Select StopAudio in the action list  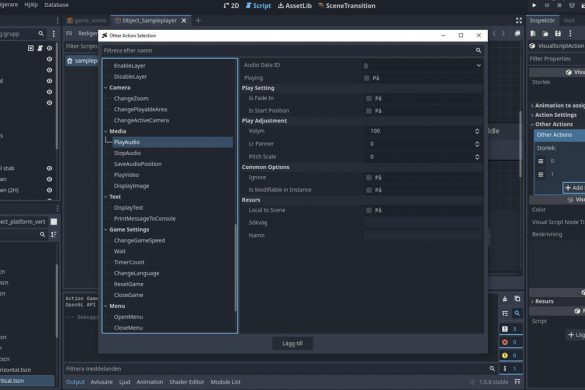(x=127, y=153)
